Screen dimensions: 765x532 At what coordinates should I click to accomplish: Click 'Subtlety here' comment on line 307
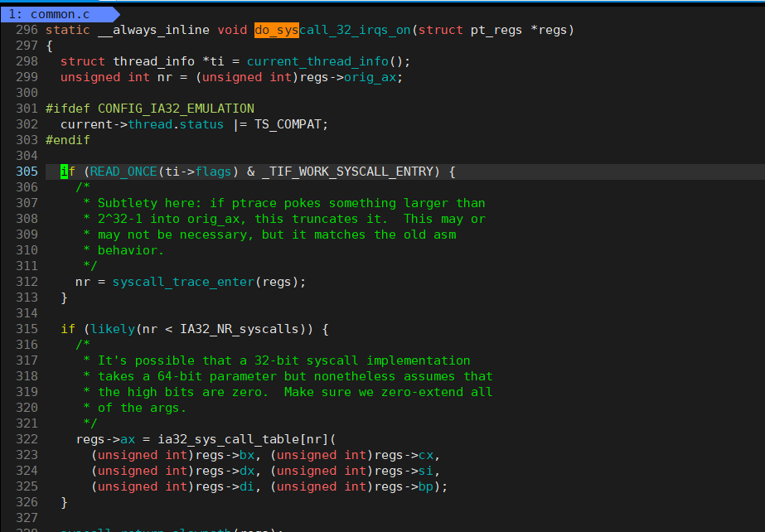pos(146,203)
